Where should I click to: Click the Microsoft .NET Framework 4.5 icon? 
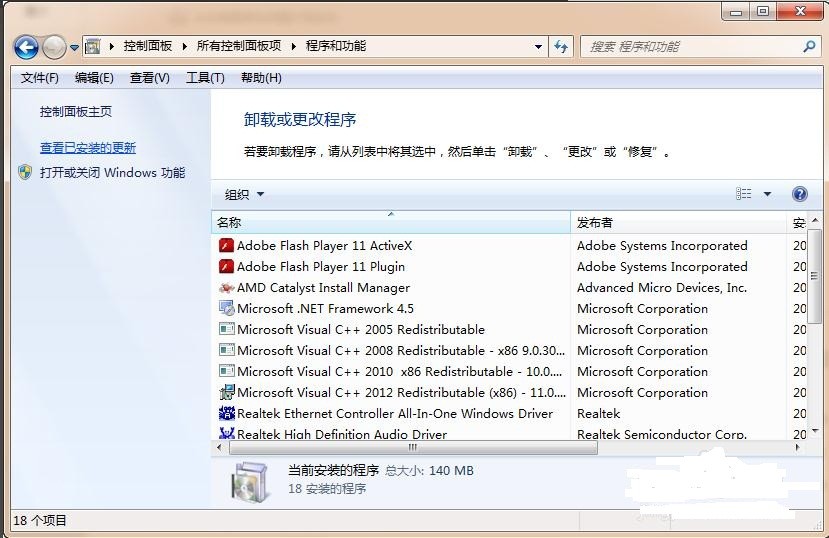[226, 309]
